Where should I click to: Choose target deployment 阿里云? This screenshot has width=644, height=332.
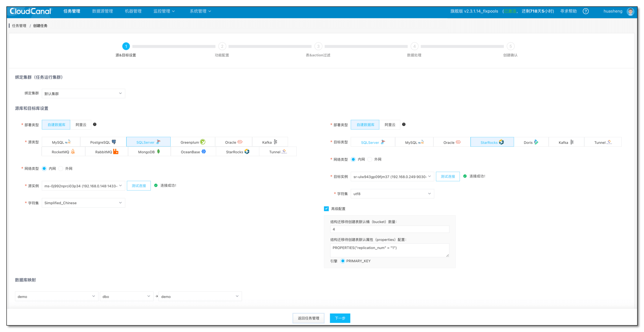390,125
